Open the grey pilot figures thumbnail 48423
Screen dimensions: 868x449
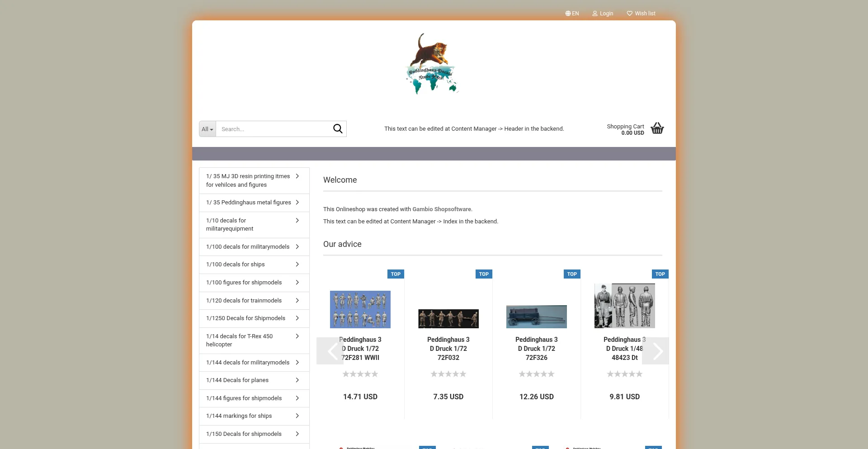click(x=625, y=306)
